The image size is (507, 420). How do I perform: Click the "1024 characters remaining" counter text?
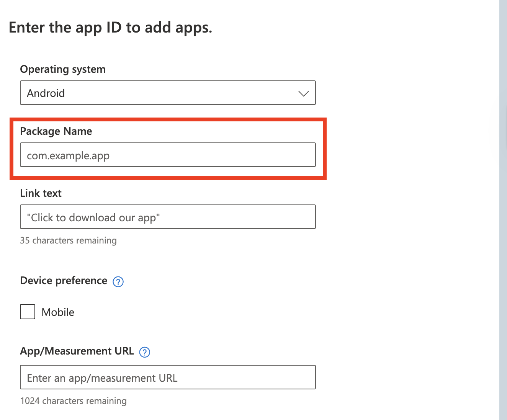[x=73, y=401]
